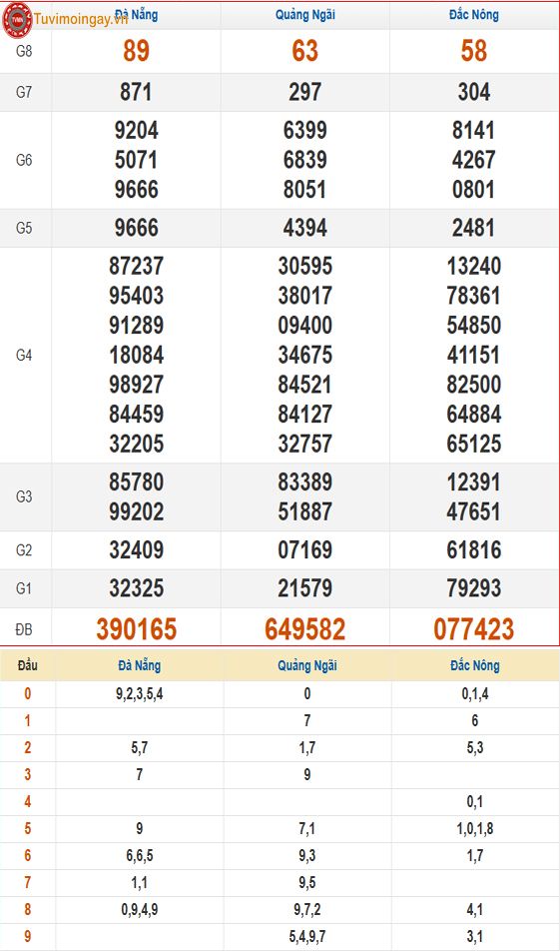This screenshot has width=560, height=952.
Task: Select the G8 number 89
Action: tap(137, 51)
